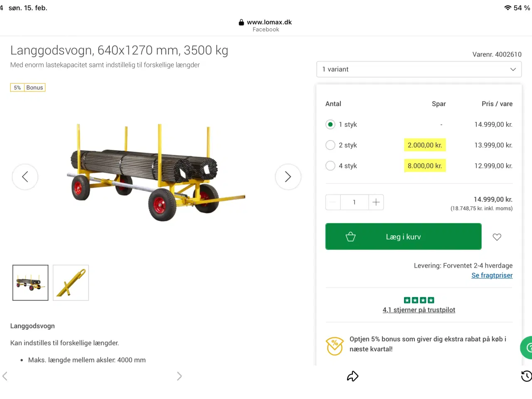
Task: Click the Læg i kurv button
Action: (403, 236)
